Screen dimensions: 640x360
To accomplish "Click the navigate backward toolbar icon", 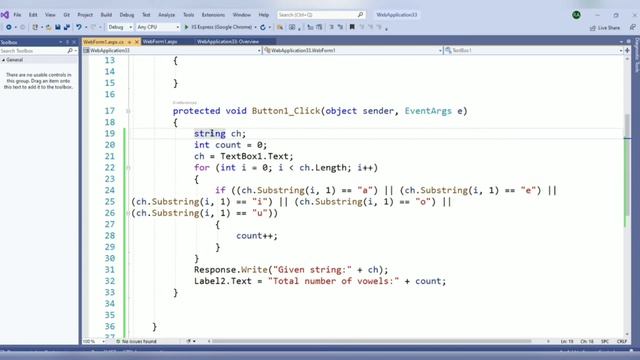I will (8, 27).
